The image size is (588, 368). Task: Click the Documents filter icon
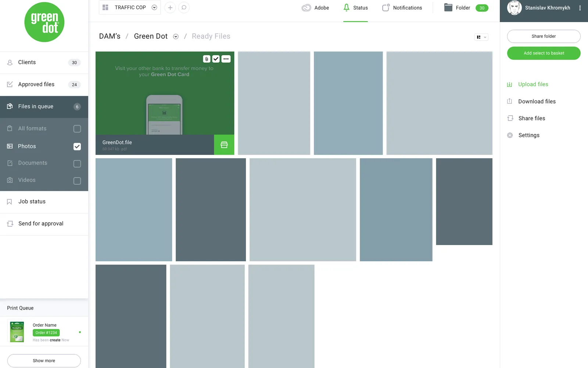pos(10,163)
